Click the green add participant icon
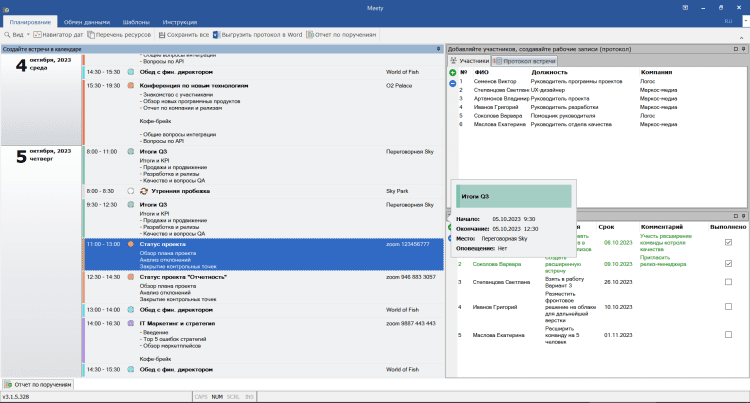The image size is (750, 403). [452, 72]
